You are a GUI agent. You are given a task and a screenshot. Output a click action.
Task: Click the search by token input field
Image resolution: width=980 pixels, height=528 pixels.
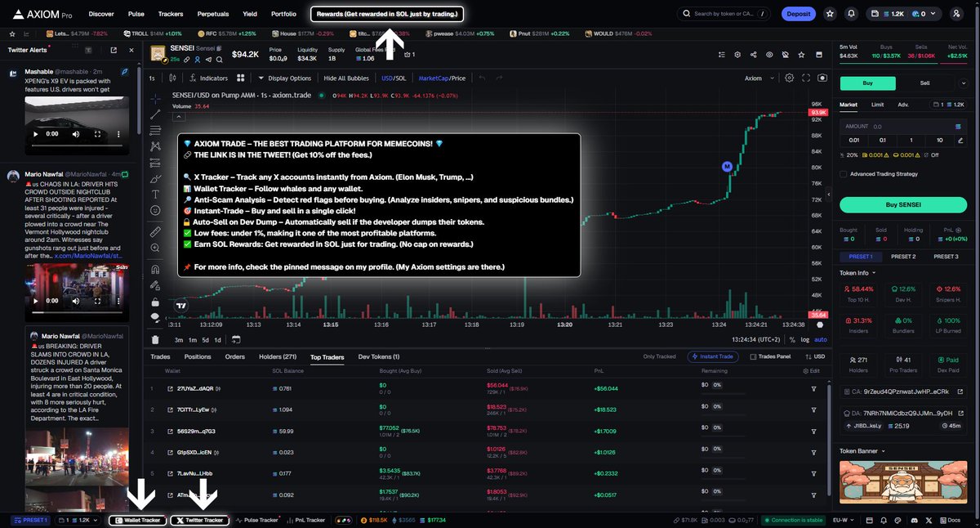point(723,14)
